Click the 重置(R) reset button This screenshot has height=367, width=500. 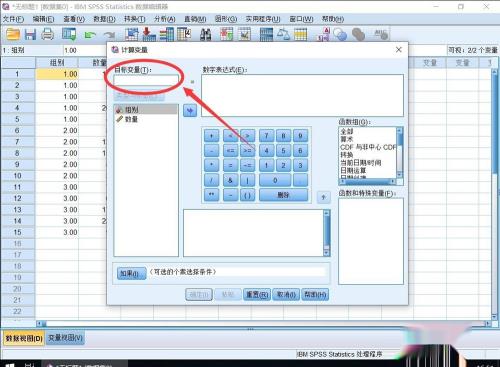coord(257,295)
